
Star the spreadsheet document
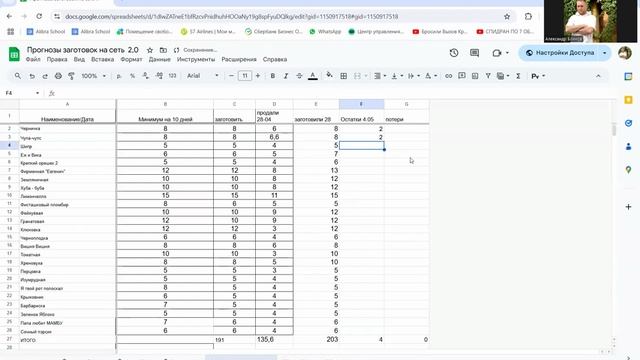tap(150, 50)
